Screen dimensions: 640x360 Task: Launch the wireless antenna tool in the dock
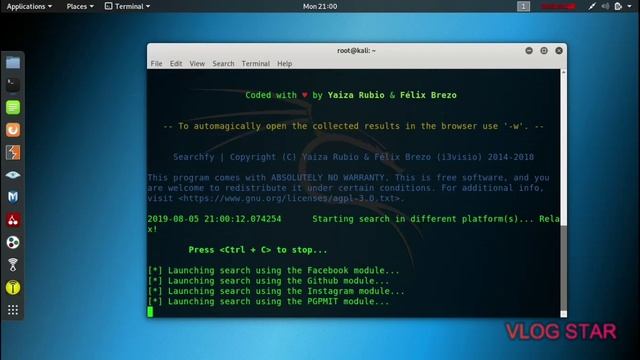[x=13, y=265]
